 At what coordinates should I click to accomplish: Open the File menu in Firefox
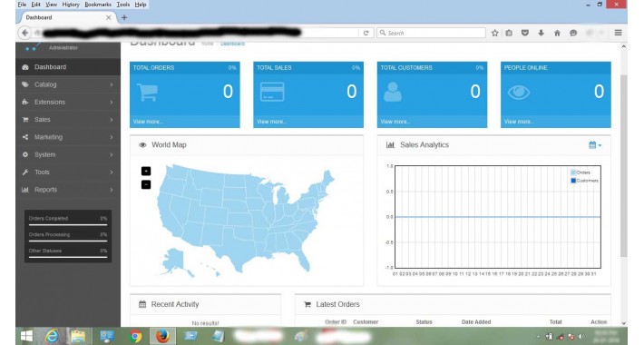point(22,5)
